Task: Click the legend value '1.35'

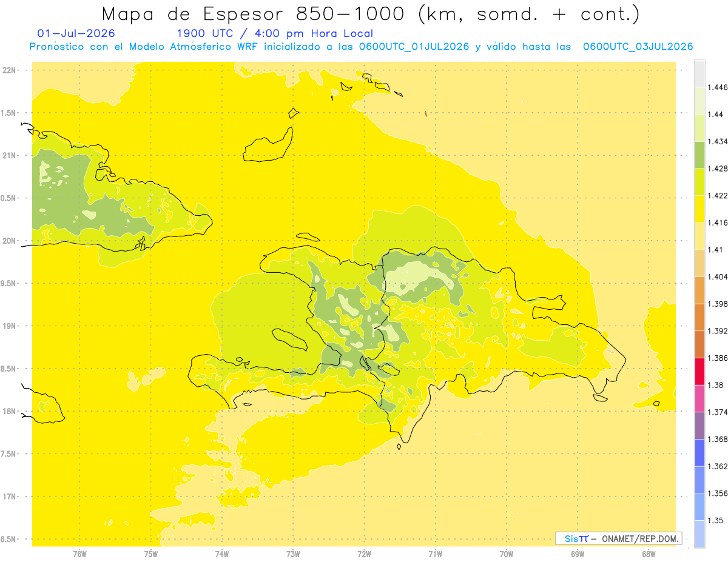Action: click(716, 520)
